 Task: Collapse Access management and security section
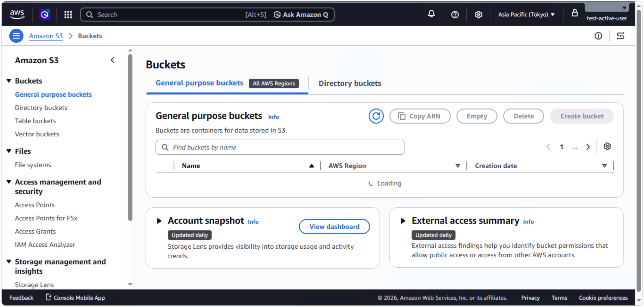(x=9, y=182)
